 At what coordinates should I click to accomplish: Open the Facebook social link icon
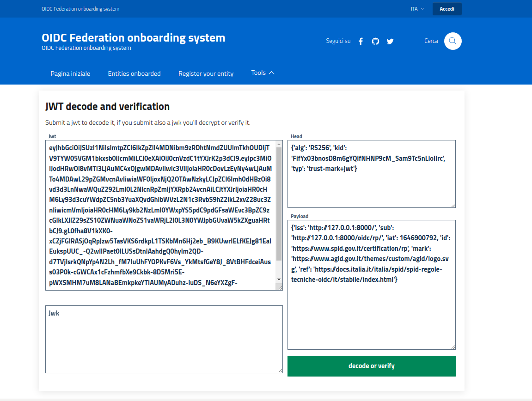(361, 42)
